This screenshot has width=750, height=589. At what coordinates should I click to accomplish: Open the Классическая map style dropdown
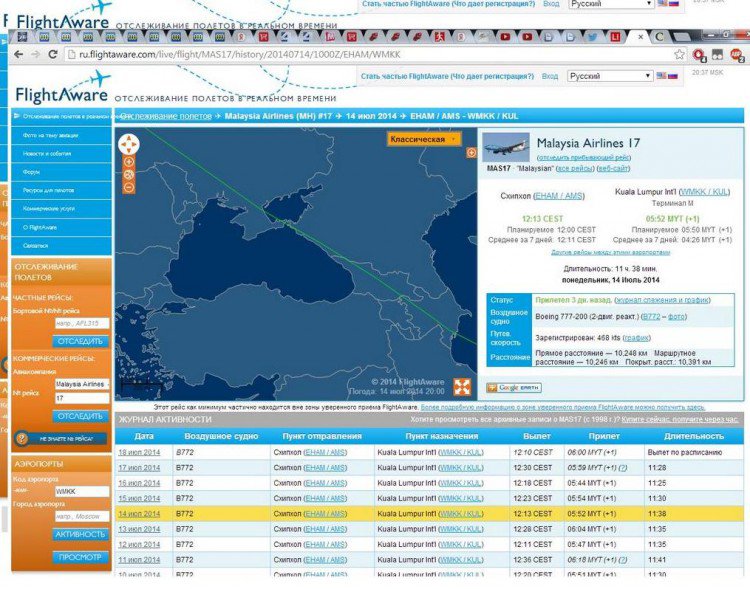pos(424,139)
